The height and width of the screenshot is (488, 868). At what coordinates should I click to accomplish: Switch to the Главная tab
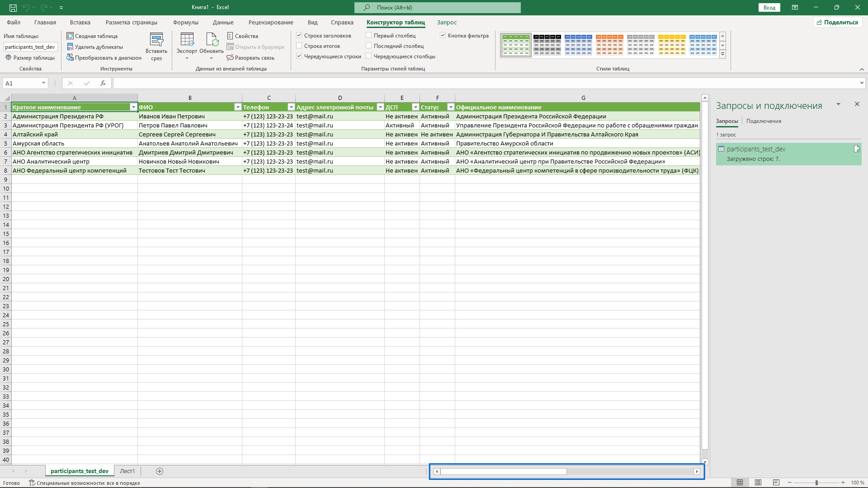pyautogui.click(x=45, y=22)
